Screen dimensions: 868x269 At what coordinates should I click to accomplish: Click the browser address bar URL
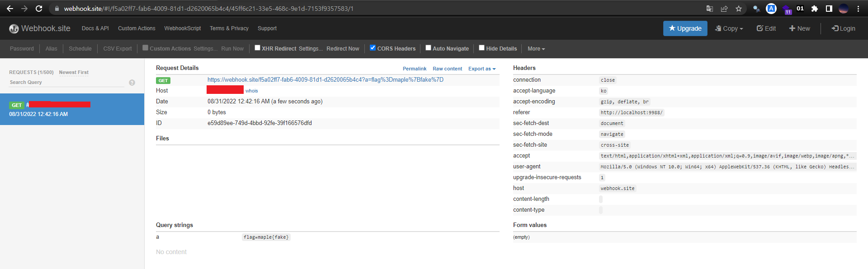click(x=208, y=9)
